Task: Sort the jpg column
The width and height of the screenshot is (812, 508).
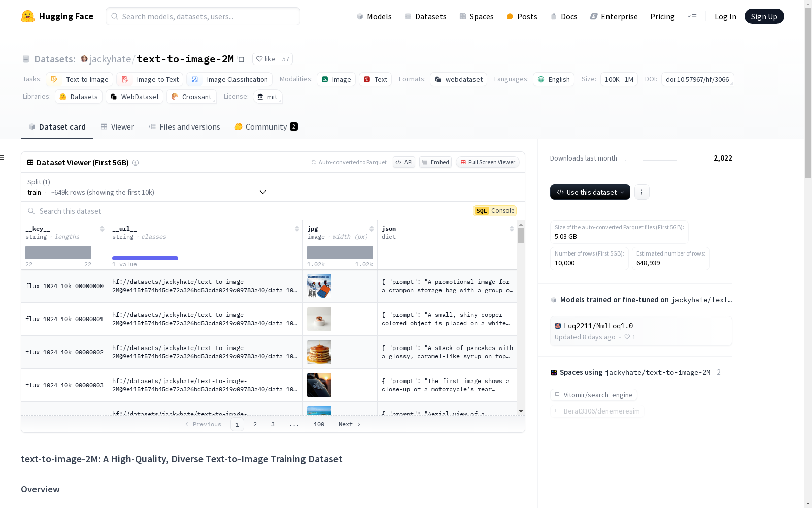Action: point(371,229)
